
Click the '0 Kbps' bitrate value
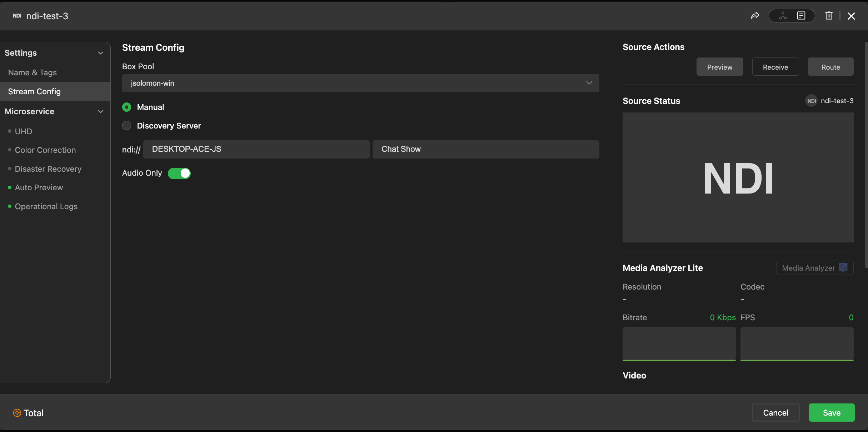[723, 317]
